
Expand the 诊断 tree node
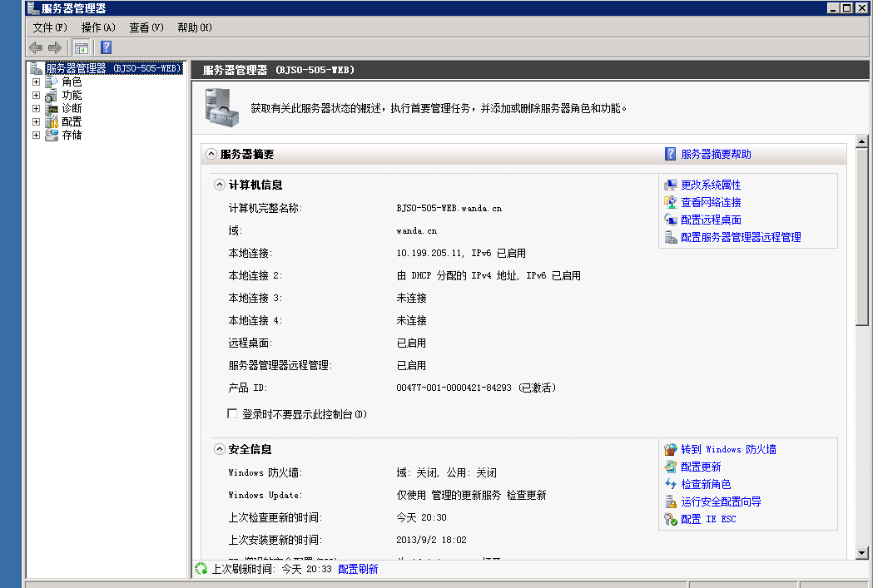pyautogui.click(x=36, y=108)
